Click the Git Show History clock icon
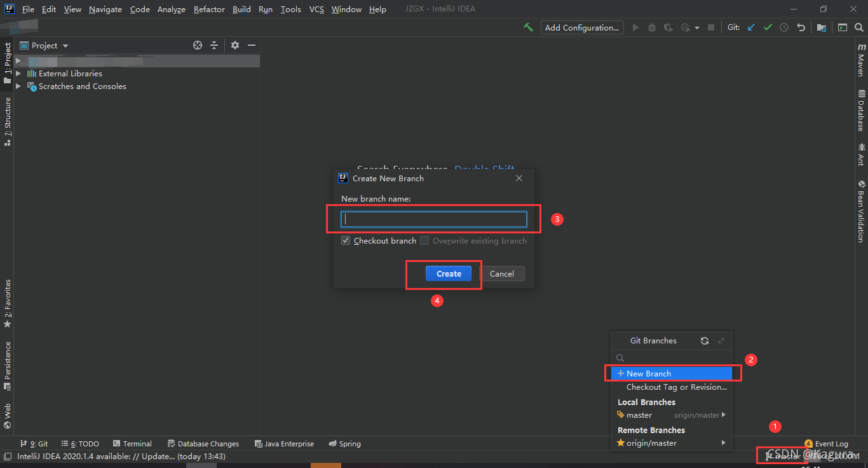Viewport: 868px width, 468px height. pyautogui.click(x=784, y=27)
